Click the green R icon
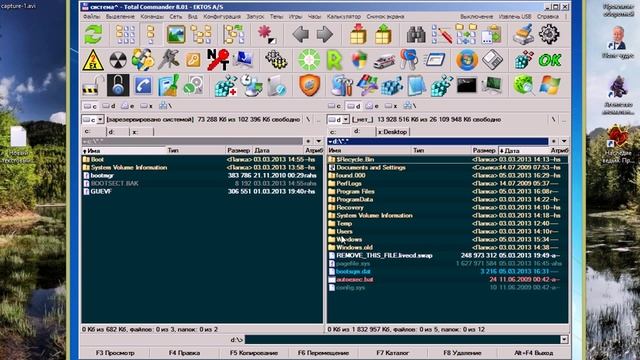This screenshot has height=360, width=640. point(334,60)
